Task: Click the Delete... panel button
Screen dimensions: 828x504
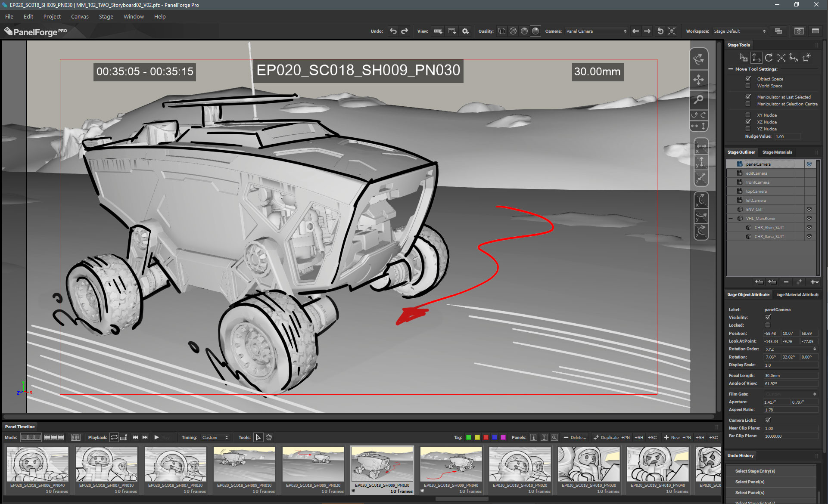Action: (x=575, y=437)
